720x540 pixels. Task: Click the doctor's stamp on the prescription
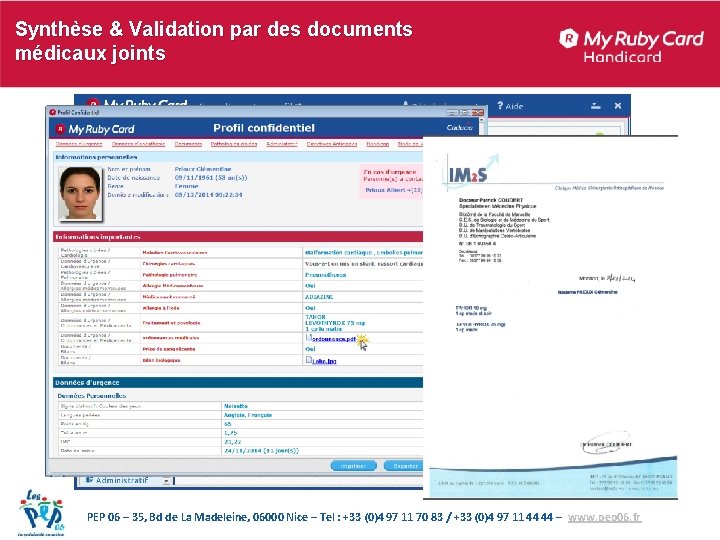click(x=606, y=444)
